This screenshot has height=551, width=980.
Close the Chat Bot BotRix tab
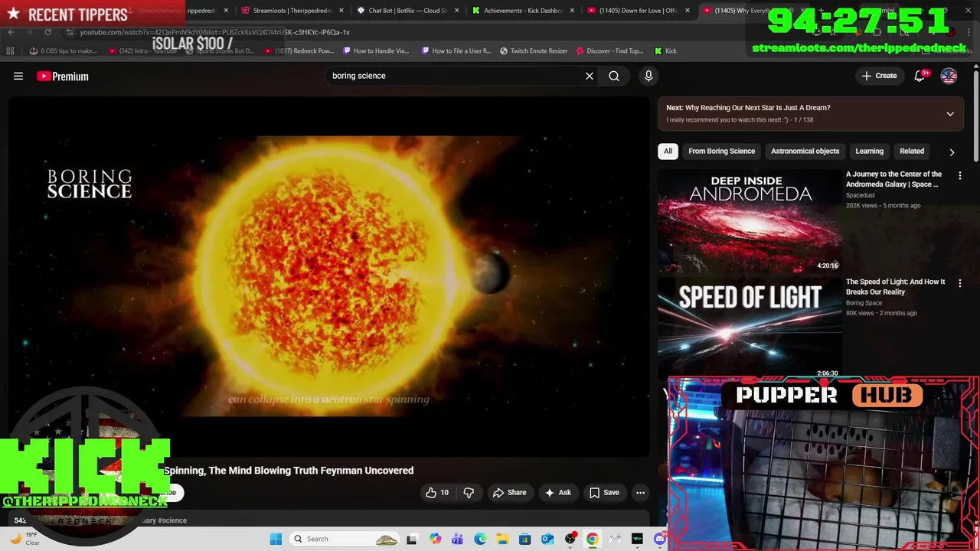coord(457,11)
